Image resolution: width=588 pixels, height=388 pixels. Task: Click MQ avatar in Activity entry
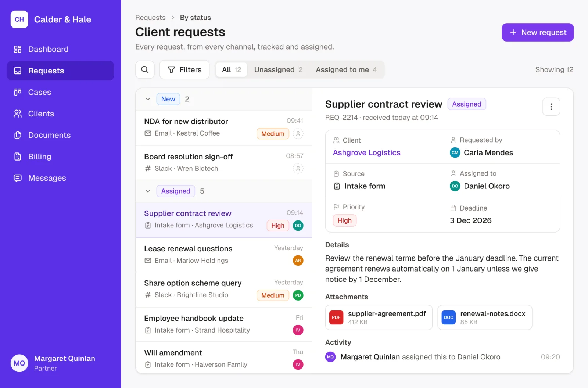point(330,357)
